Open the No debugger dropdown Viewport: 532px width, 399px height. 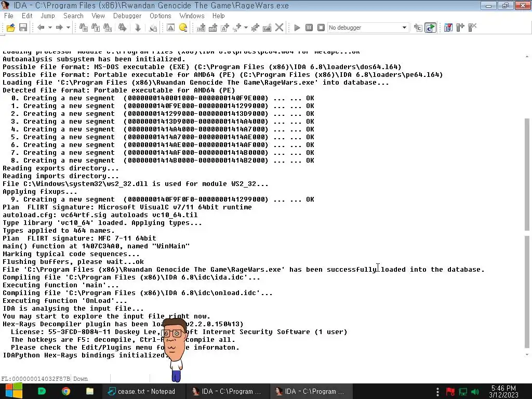pyautogui.click(x=368, y=28)
